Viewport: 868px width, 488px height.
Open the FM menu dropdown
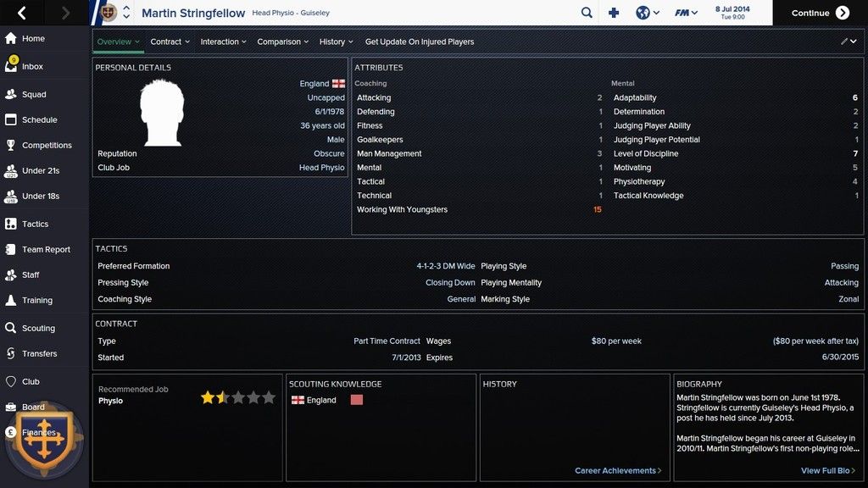tap(686, 13)
